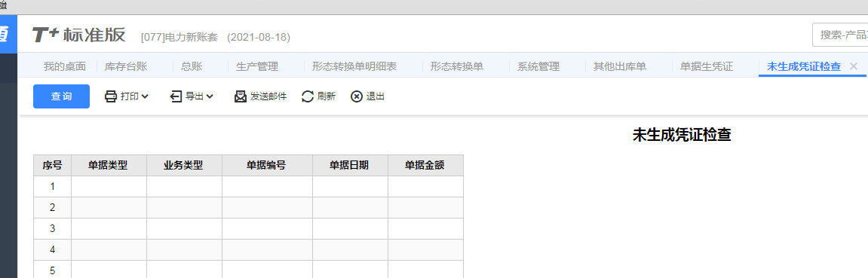Switch to the 形态转换单明细表 tab

pyautogui.click(x=354, y=67)
